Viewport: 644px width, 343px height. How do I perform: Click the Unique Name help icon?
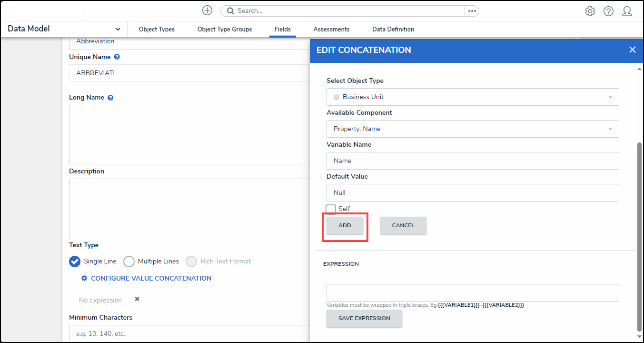(117, 57)
